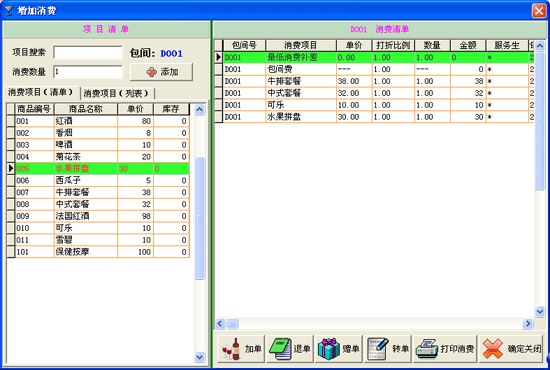Close the 增加消费 window
Image resolution: width=550 pixels, height=370 pixels.
539,11
